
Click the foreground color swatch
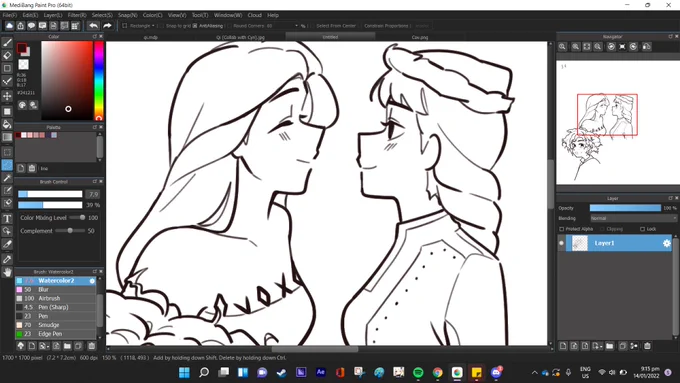22,48
